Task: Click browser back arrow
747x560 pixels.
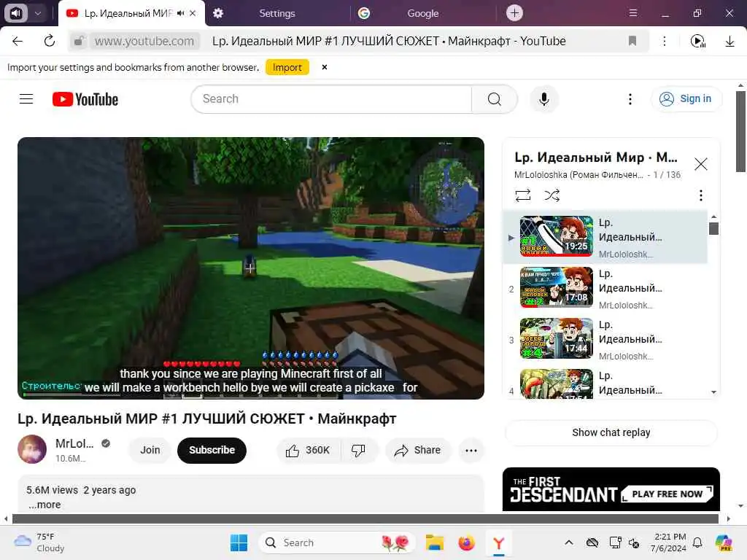Action: point(18,42)
